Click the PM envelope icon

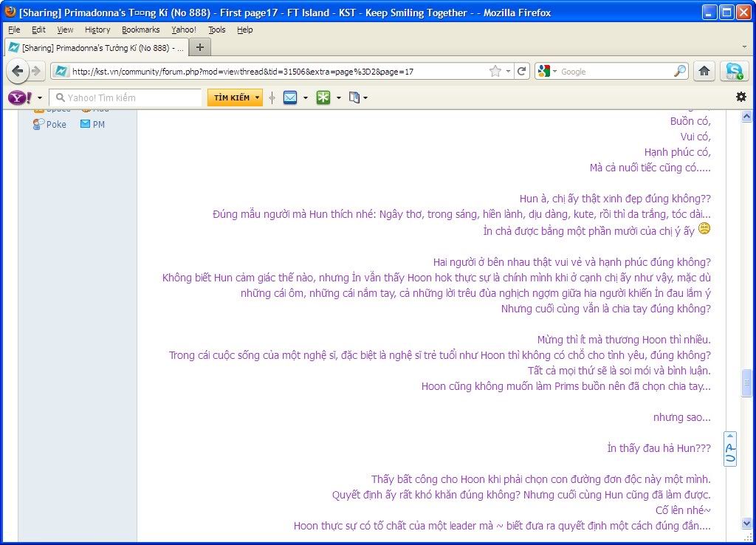86,124
